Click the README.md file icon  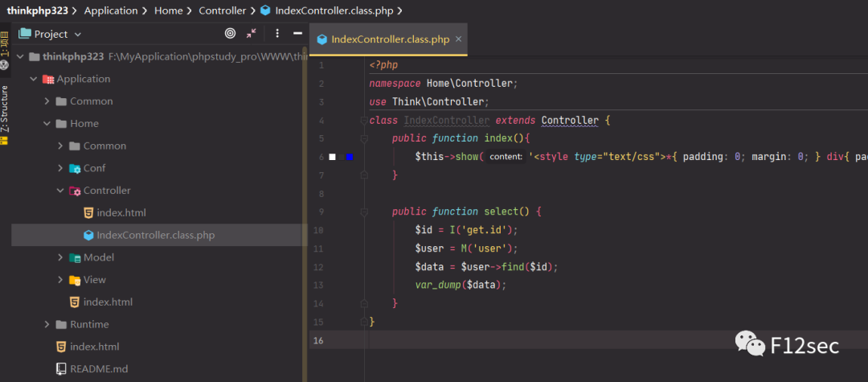[x=61, y=368]
